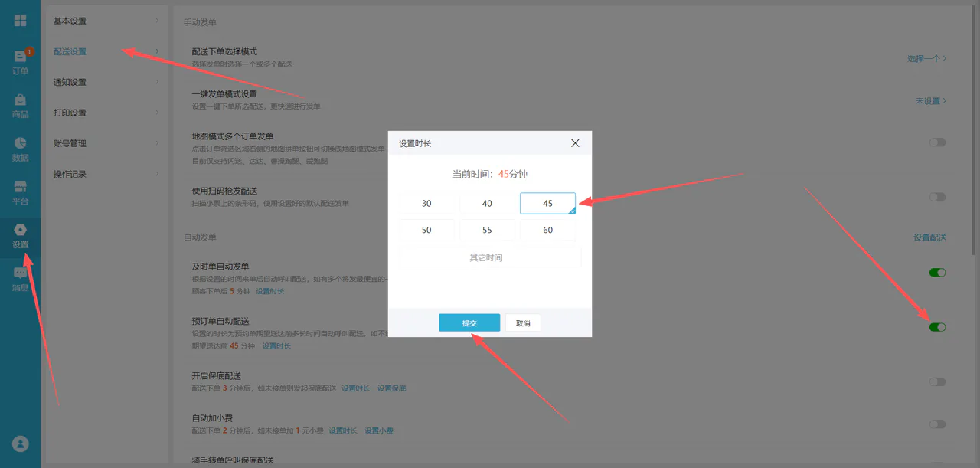The width and height of the screenshot is (980, 468).
Task: Disable the 预订单自动配送 switch
Action: click(938, 328)
